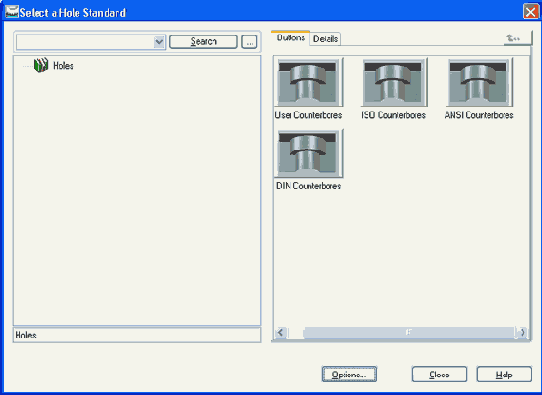The image size is (542, 395).
Task: Click the Close button at bottom
Action: pyautogui.click(x=439, y=375)
